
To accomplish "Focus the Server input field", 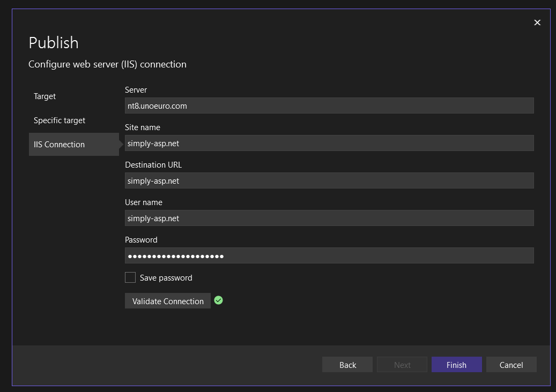I will coord(329,105).
